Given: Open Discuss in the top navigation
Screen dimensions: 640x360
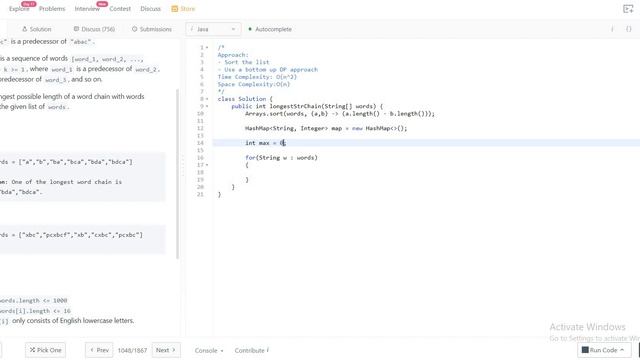Looking at the screenshot, I should pos(150,9).
